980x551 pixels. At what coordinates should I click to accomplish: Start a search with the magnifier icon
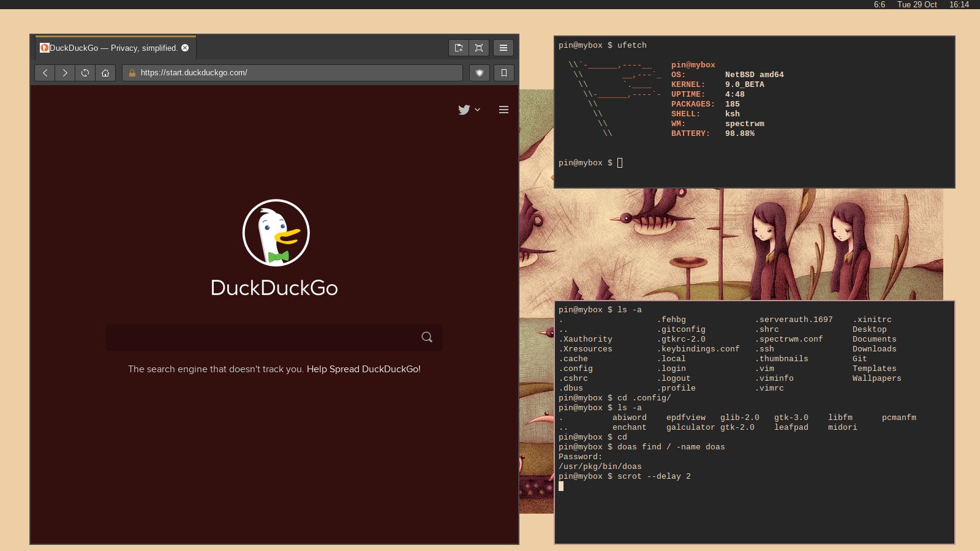click(426, 337)
